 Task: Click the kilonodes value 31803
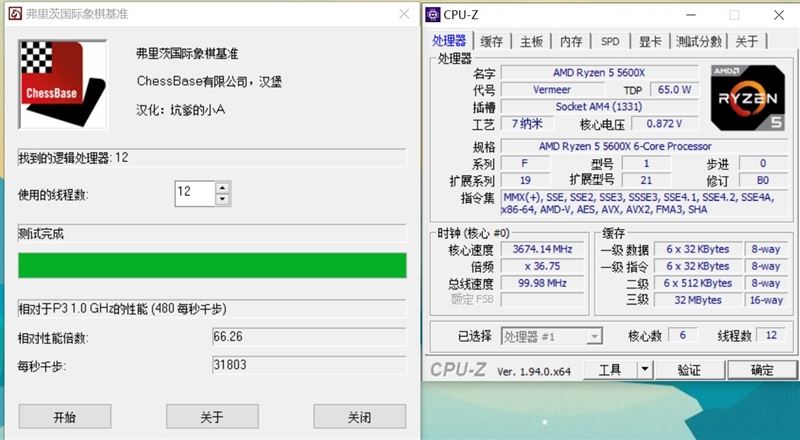pyautogui.click(x=309, y=365)
